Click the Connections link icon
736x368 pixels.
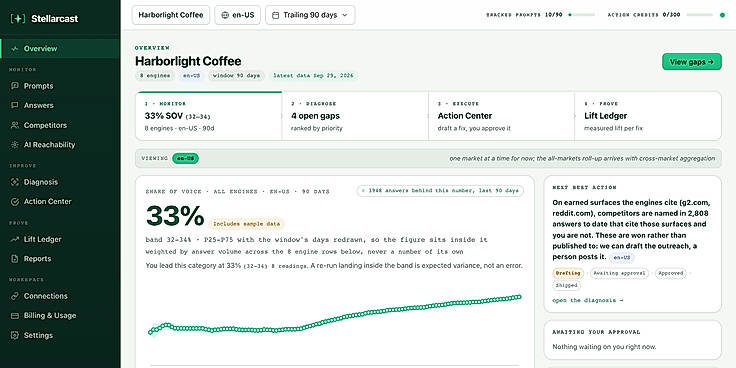click(15, 296)
